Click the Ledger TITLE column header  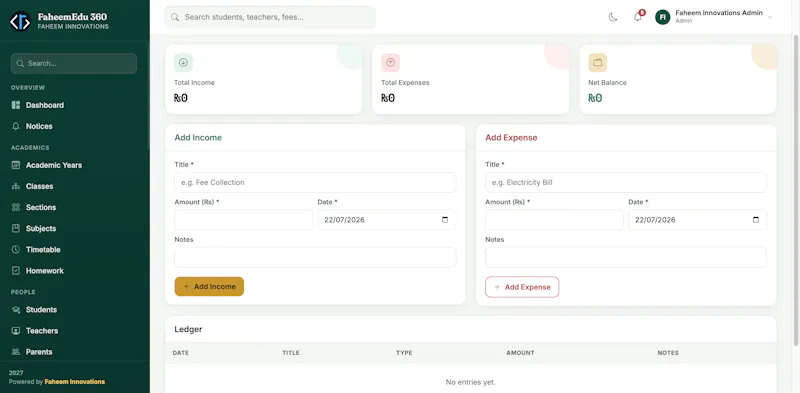pyautogui.click(x=291, y=353)
